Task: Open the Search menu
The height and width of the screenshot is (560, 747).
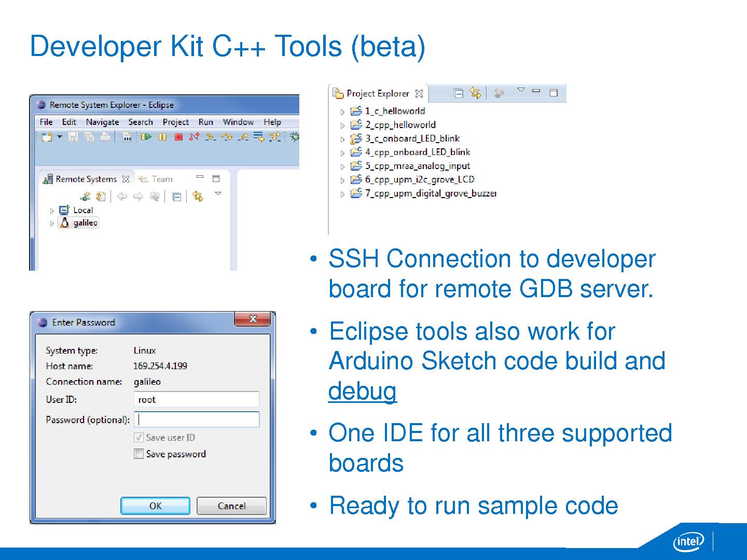Action: [141, 122]
